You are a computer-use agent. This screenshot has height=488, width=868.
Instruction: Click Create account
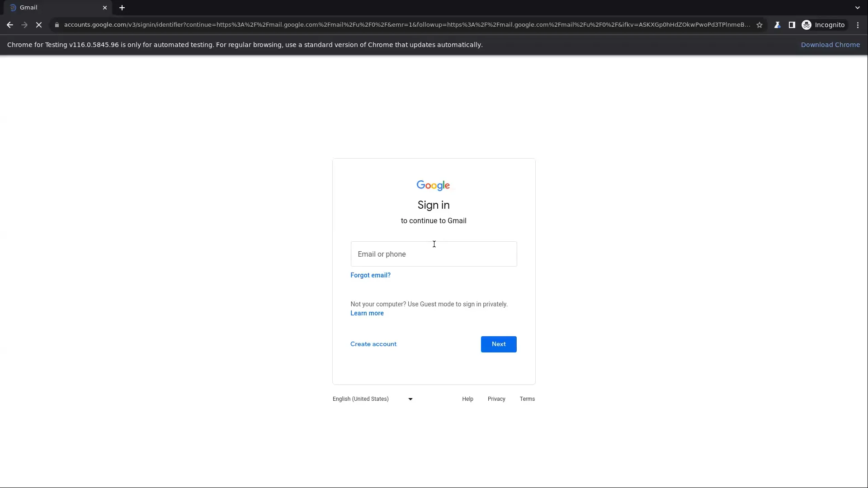coord(373,344)
